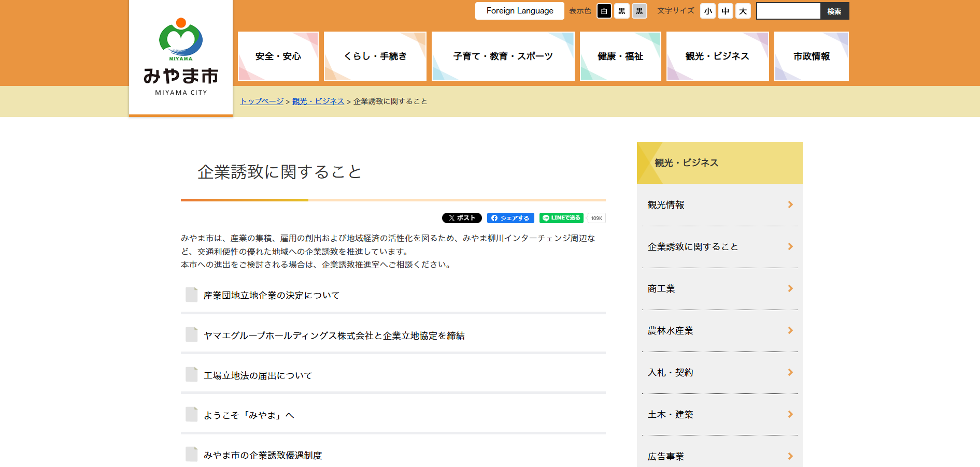980x467 pixels.
Task: Select the black display color
Action: (x=622, y=11)
